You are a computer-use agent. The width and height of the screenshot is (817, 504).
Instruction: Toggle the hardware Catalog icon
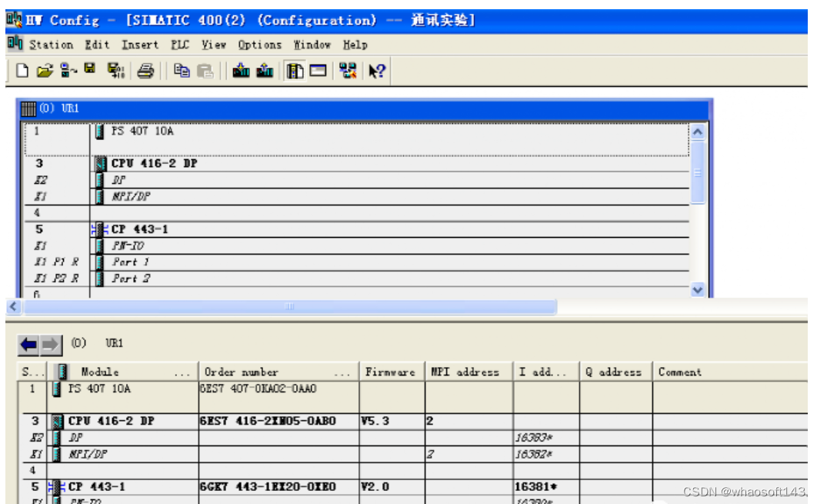295,70
